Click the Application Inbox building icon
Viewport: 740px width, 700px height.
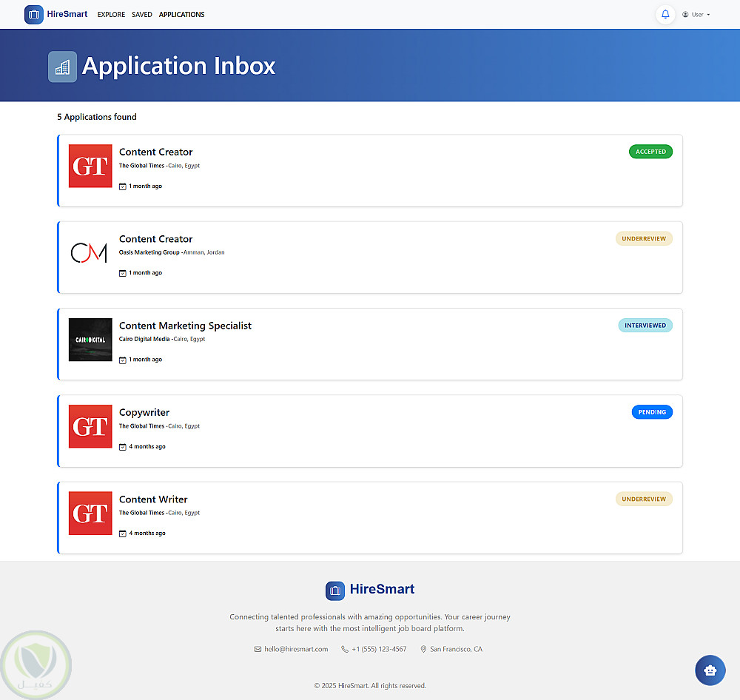click(x=62, y=67)
